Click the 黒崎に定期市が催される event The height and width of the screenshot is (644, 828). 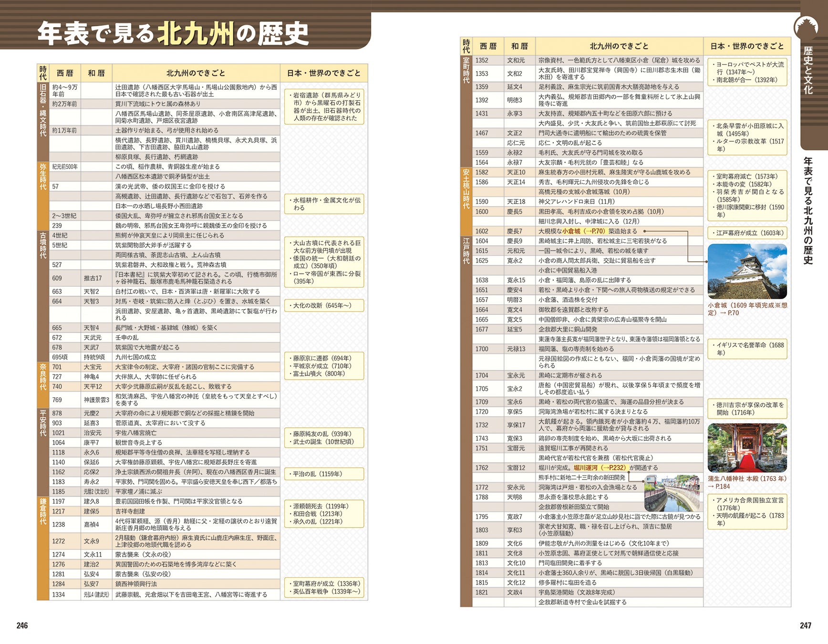pos(619,375)
